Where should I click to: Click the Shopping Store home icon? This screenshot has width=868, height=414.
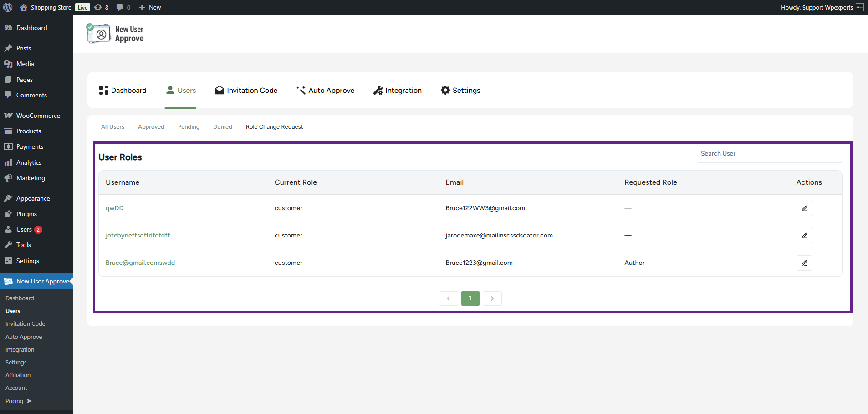24,7
